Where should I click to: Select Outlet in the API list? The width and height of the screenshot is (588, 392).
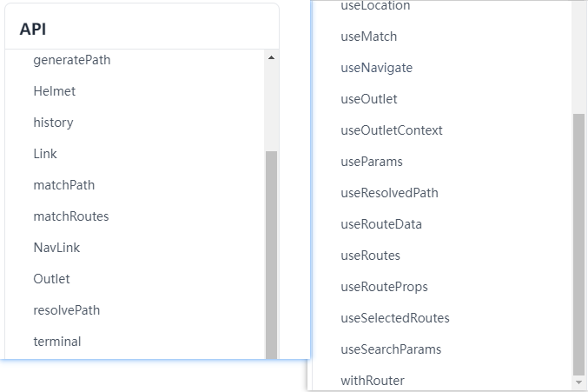click(51, 279)
